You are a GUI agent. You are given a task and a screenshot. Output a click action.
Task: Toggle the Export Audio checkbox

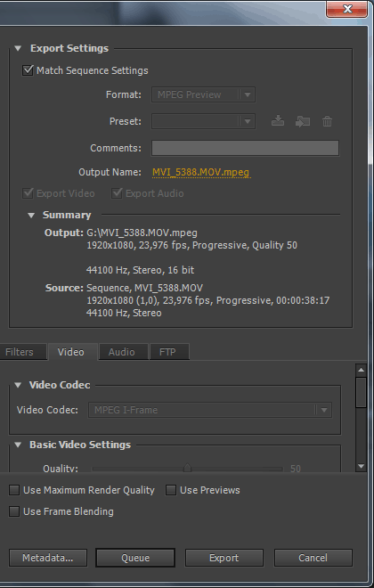pos(117,193)
